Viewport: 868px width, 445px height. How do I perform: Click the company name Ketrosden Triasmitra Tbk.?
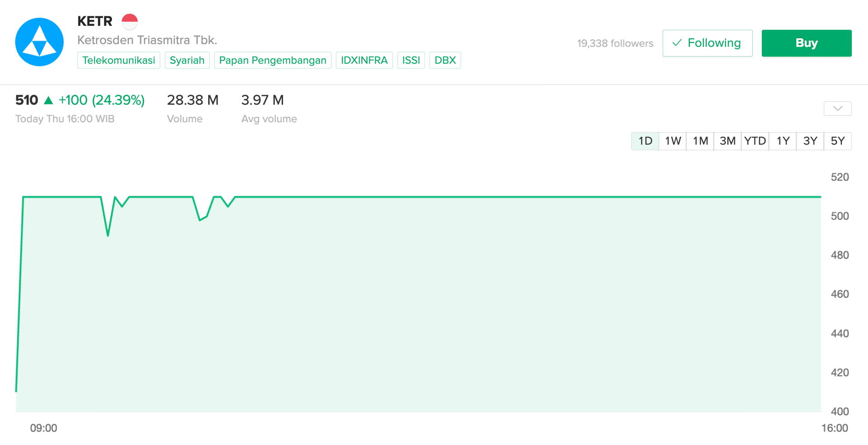click(147, 40)
